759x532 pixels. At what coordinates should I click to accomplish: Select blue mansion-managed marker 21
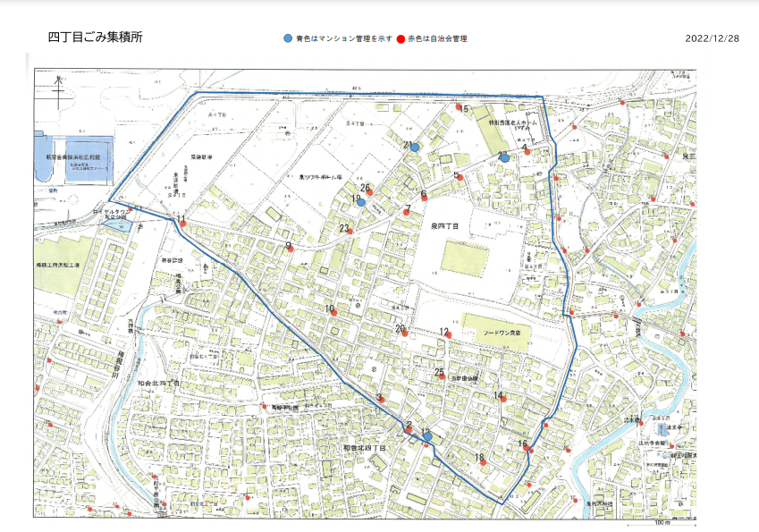(415, 148)
